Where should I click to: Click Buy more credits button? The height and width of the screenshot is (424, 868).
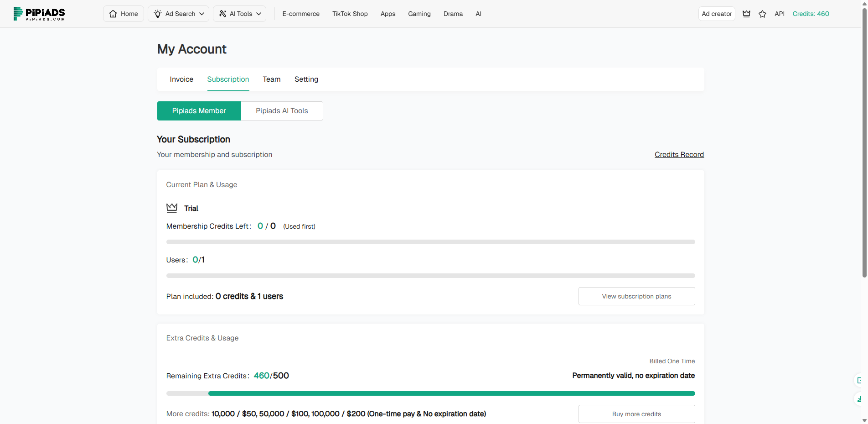click(x=637, y=414)
